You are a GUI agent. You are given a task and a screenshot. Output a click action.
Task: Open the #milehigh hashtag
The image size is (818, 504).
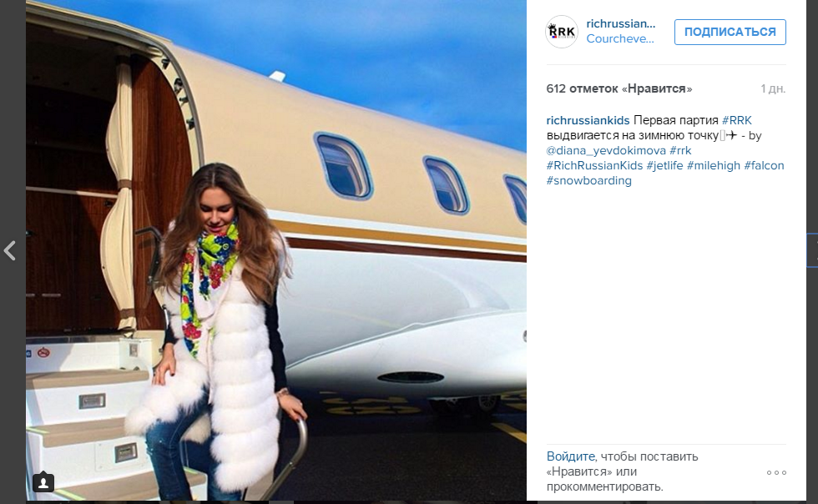[x=713, y=166]
